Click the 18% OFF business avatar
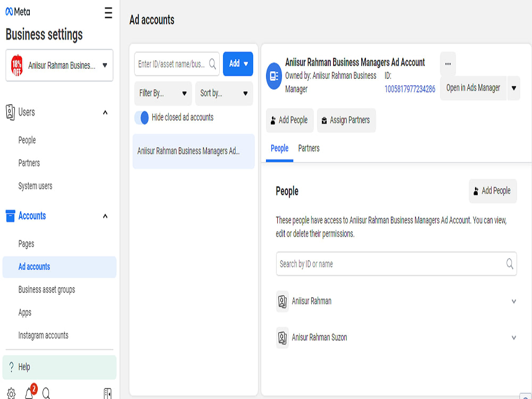This screenshot has height=399, width=532. [x=16, y=65]
